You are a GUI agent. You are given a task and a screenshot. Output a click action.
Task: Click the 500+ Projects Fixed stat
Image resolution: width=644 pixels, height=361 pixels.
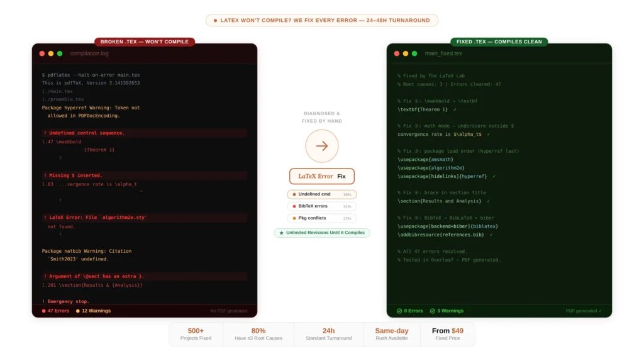point(196,335)
